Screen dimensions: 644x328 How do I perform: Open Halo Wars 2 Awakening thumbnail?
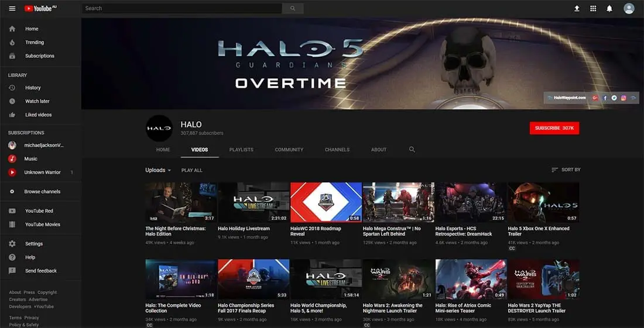point(398,279)
